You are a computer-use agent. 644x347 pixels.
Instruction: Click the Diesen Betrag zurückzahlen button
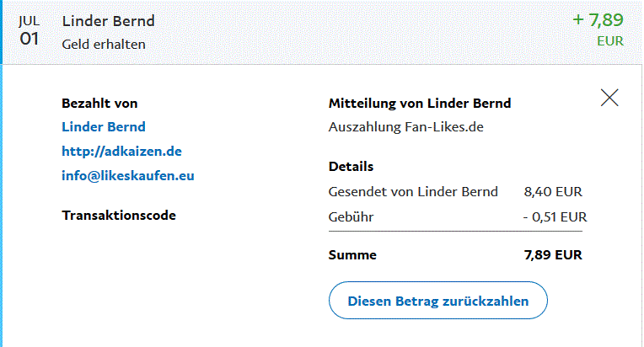(x=438, y=301)
